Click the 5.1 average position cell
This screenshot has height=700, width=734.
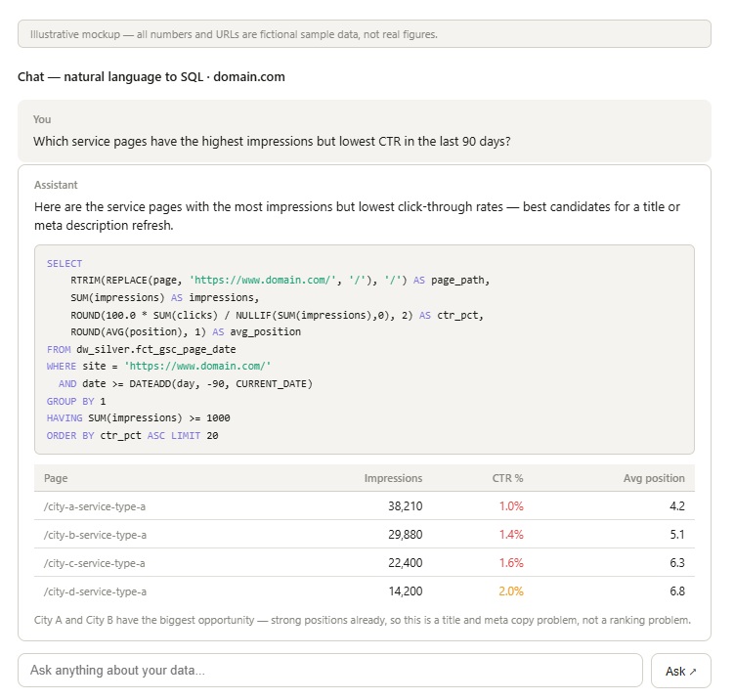(677, 535)
